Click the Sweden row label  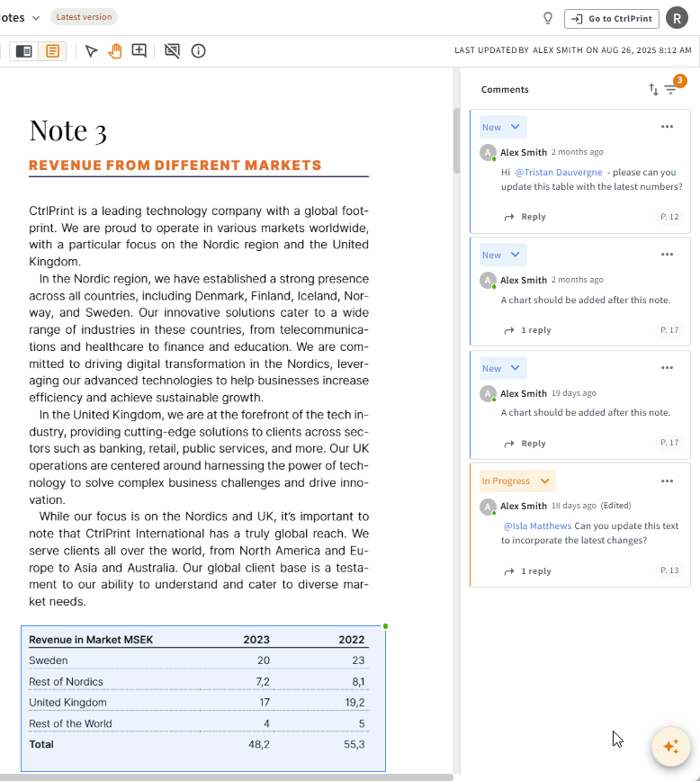pos(49,660)
